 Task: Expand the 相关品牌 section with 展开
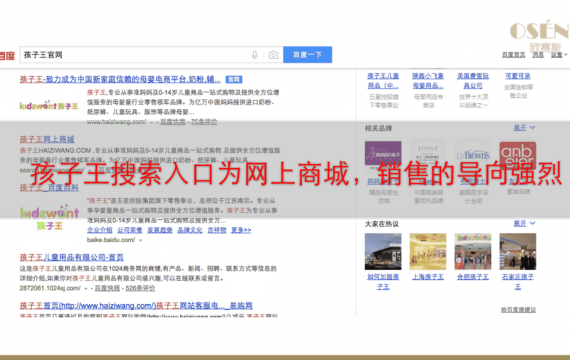524,128
